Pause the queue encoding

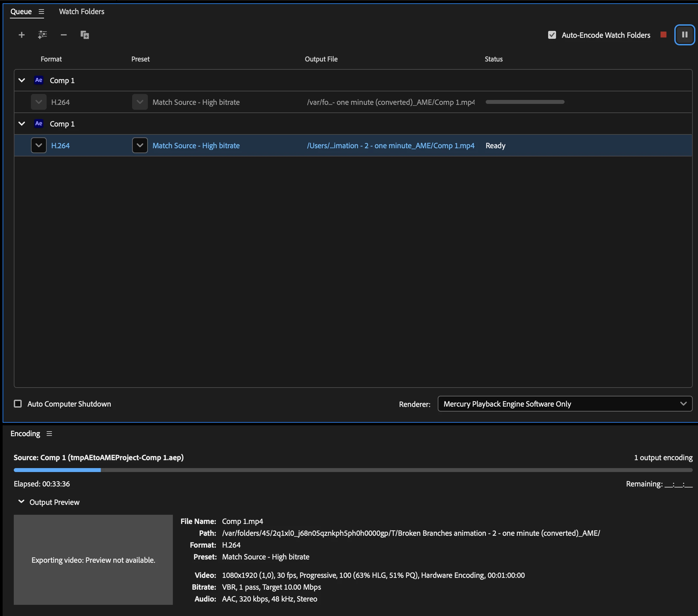[x=684, y=35]
